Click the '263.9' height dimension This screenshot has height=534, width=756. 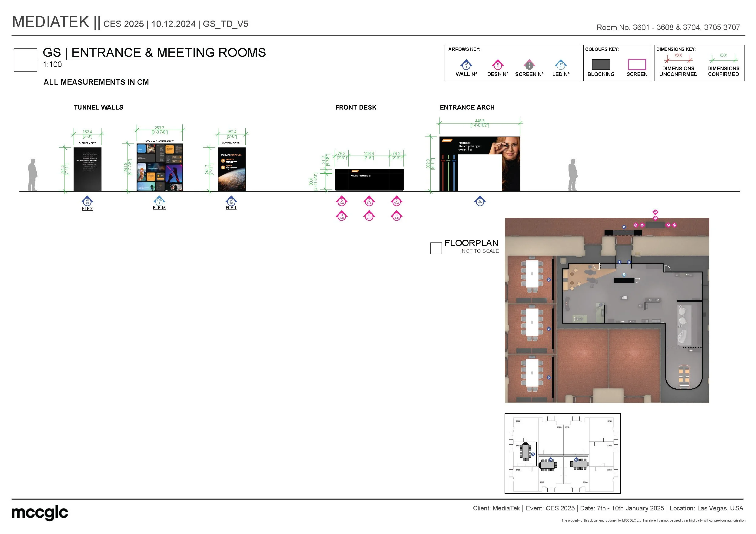(x=125, y=167)
